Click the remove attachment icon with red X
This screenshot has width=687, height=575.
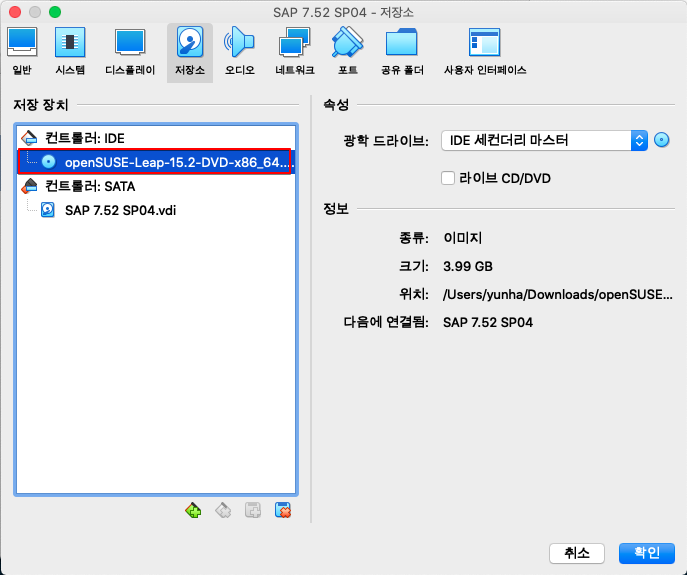(283, 511)
